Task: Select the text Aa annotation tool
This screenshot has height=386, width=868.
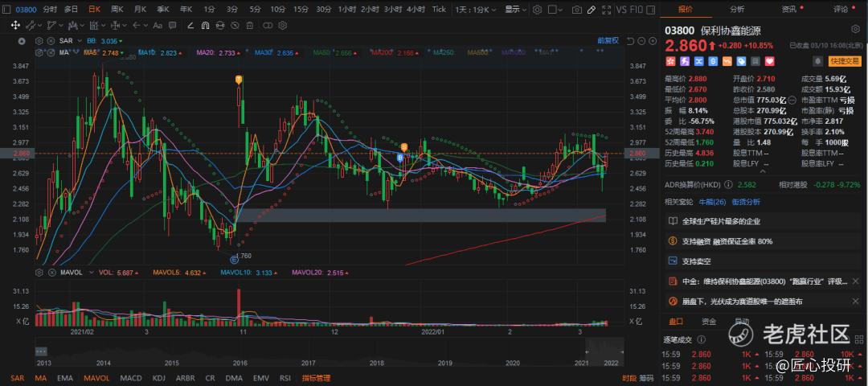Action: pos(158,25)
